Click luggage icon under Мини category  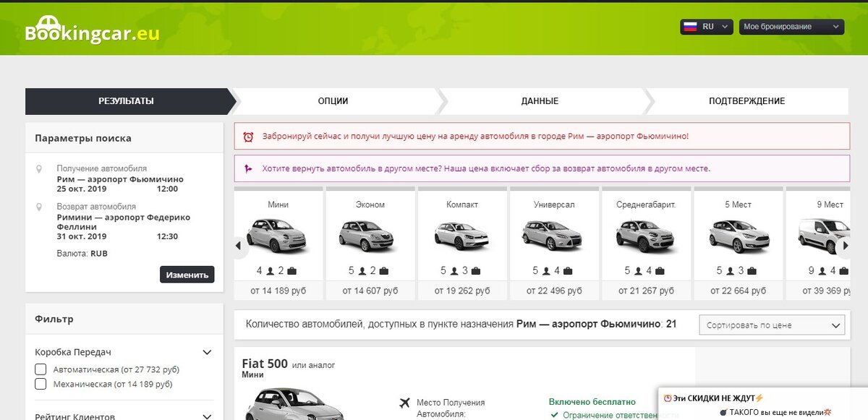coord(292,271)
